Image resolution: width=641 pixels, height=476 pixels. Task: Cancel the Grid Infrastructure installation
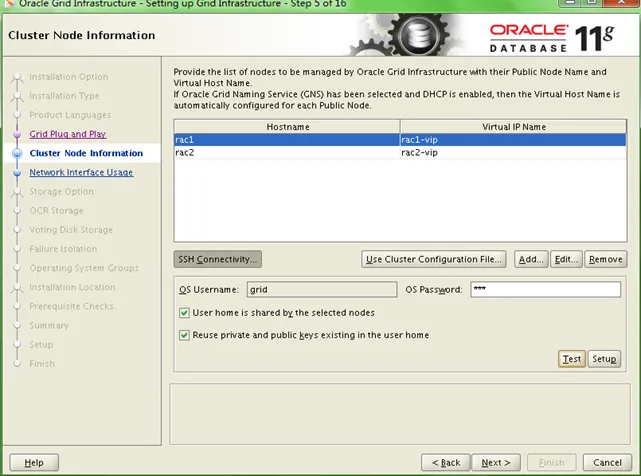point(607,463)
